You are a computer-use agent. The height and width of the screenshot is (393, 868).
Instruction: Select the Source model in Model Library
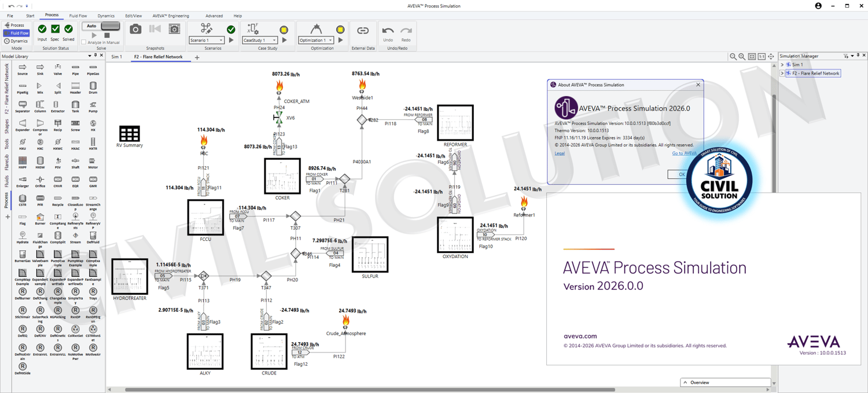(23, 67)
